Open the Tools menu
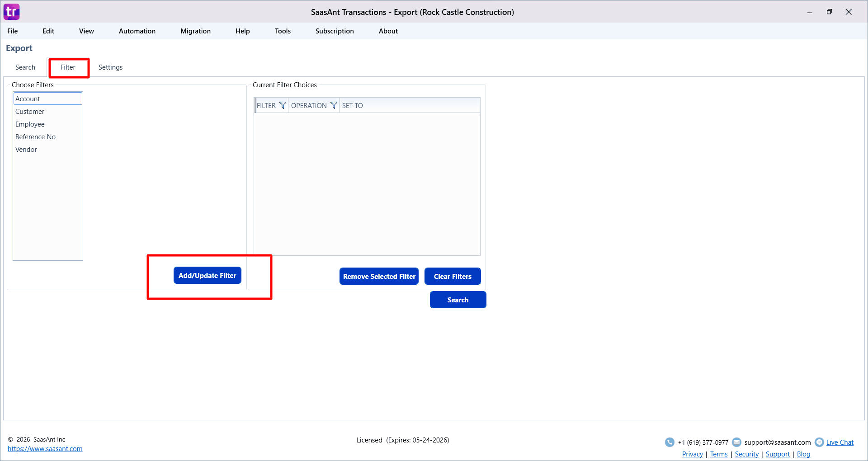 [283, 31]
